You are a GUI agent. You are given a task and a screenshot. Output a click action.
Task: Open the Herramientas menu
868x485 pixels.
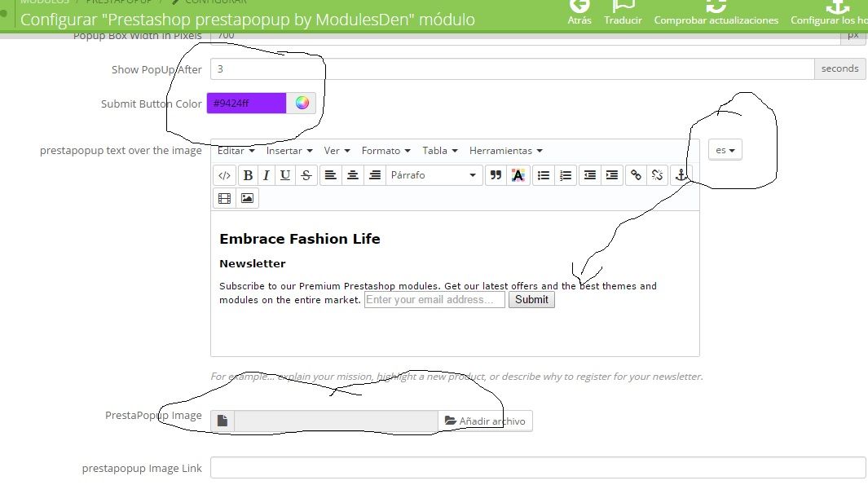point(506,151)
